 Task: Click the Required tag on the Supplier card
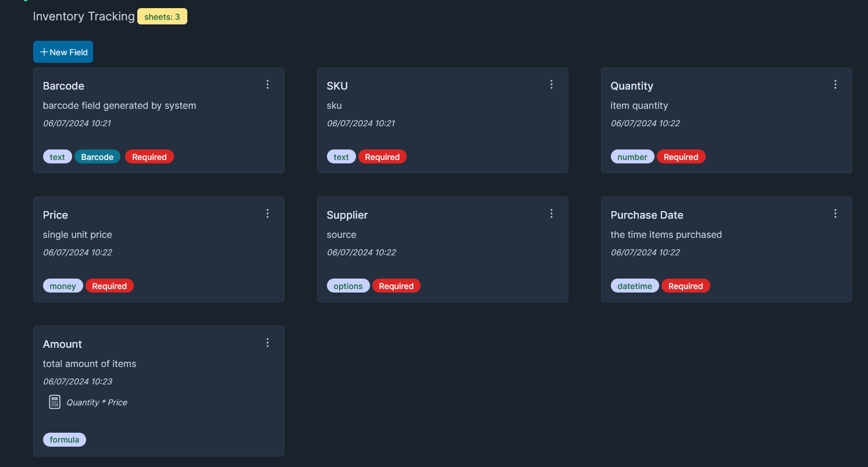396,286
